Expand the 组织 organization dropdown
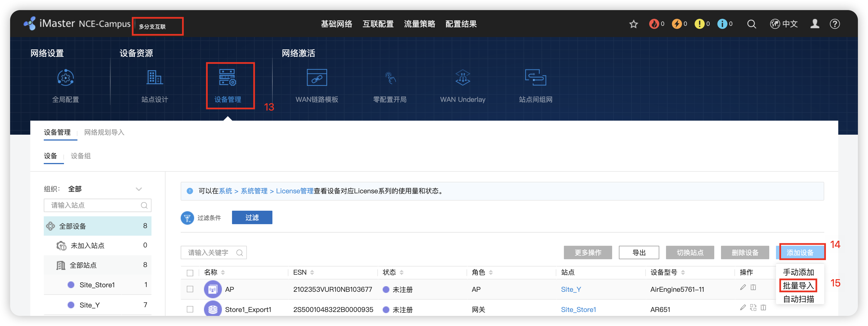 pos(139,189)
